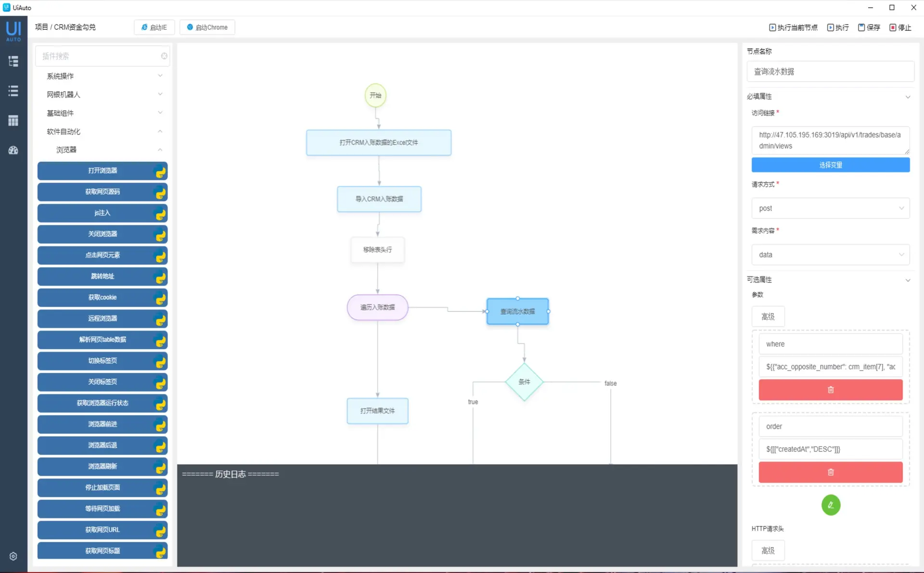Viewport: 924px width, 573px height.
Task: Open the 请求方式 post dropdown
Action: pos(830,208)
